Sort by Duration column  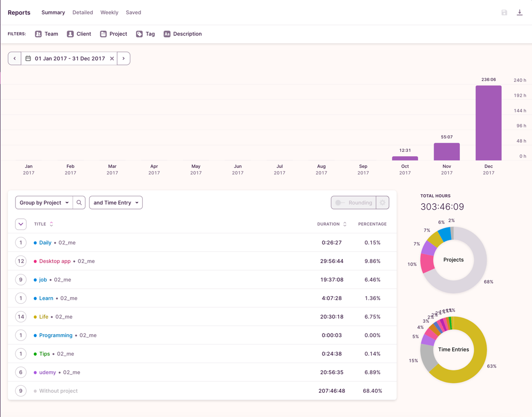click(x=332, y=224)
